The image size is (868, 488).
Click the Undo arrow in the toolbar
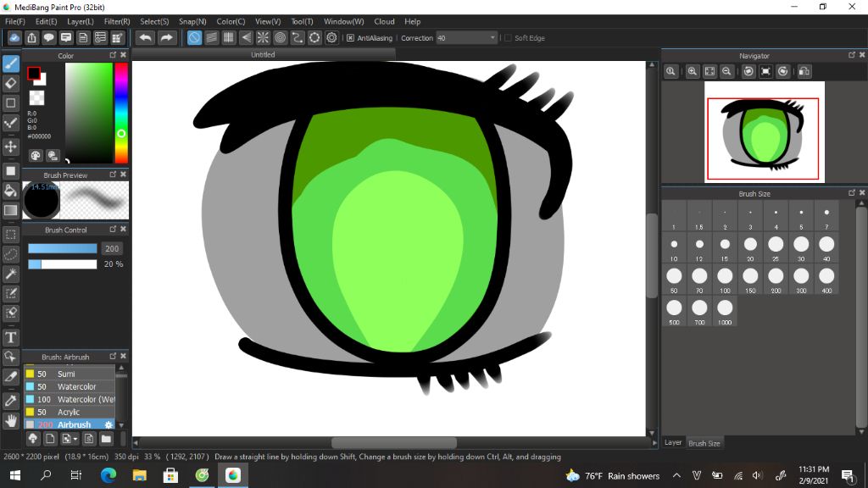pos(145,38)
